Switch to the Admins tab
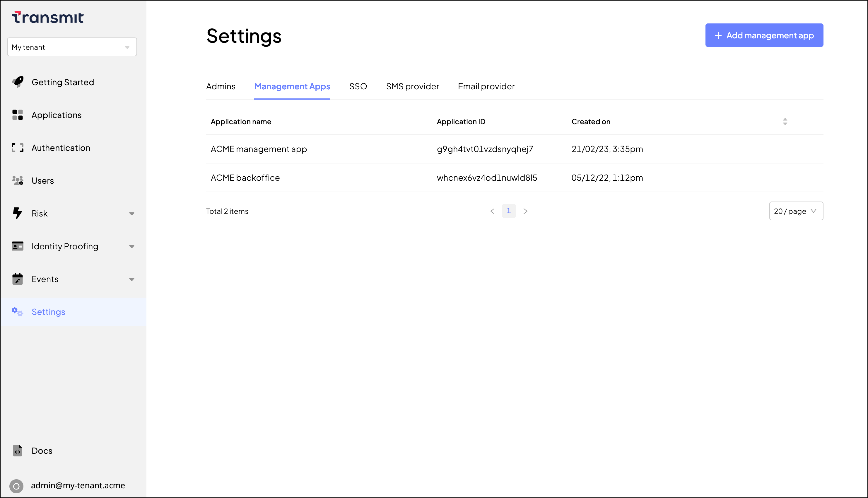Viewport: 868px width, 498px height. 221,86
